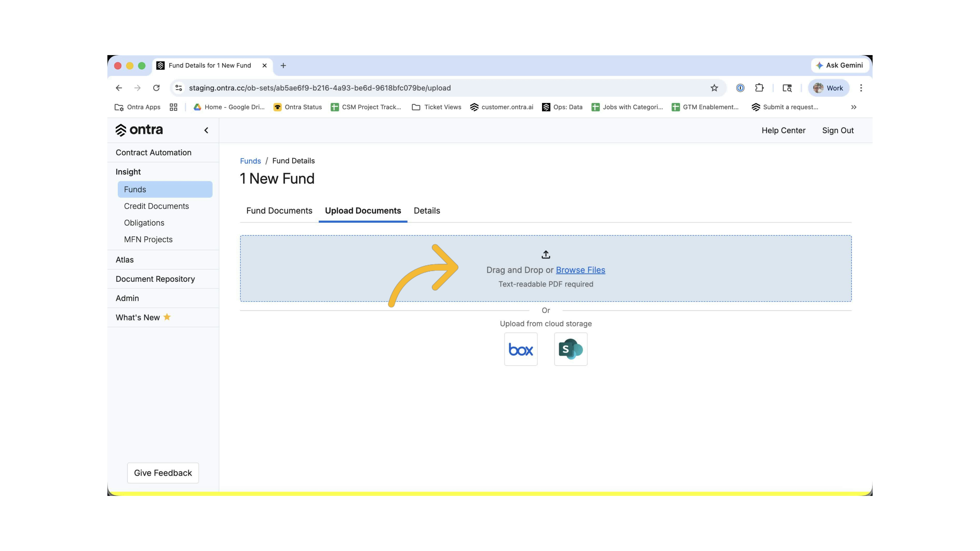
Task: Open the Help Center
Action: (x=783, y=130)
